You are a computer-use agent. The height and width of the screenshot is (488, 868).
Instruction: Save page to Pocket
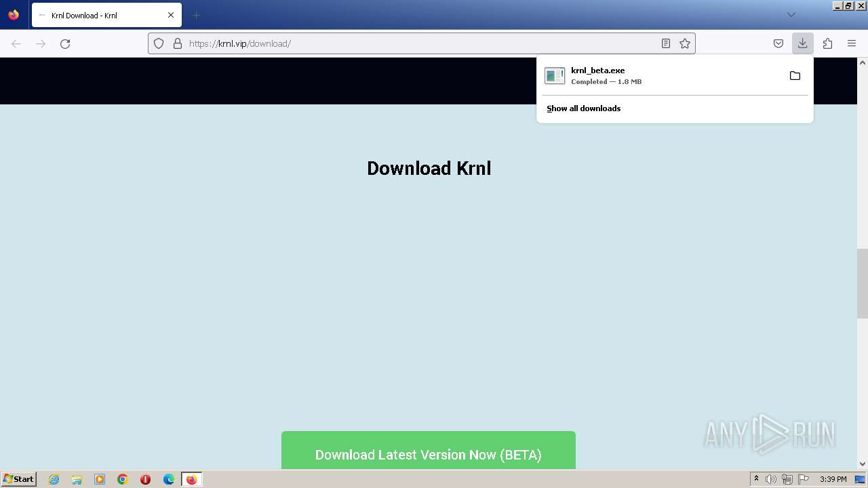tap(778, 43)
